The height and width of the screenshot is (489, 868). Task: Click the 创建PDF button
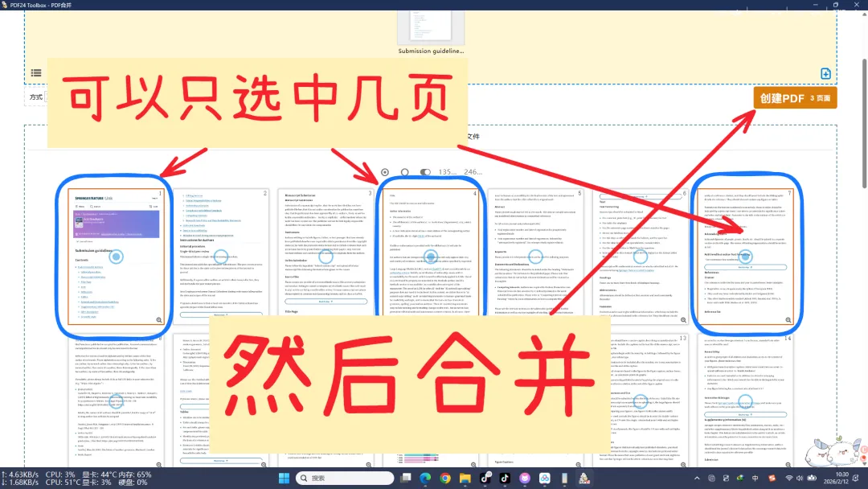click(795, 98)
